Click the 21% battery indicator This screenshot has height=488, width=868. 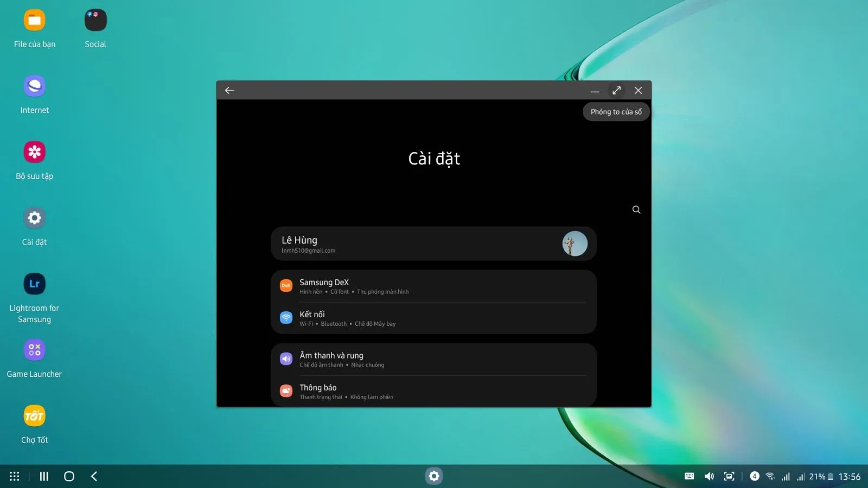tap(821, 477)
